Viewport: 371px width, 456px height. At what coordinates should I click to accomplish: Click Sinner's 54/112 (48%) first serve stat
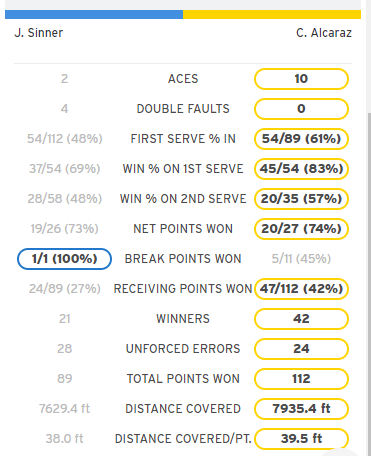65,139
